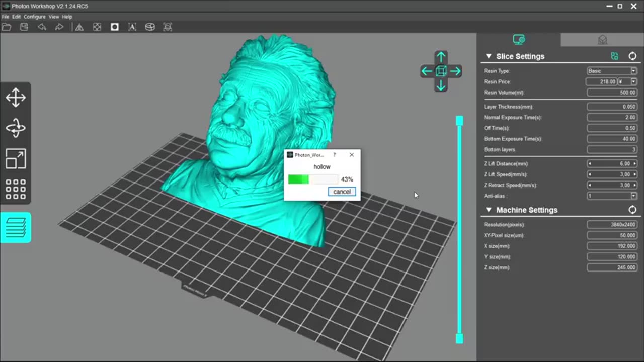644x362 pixels.
Task: Reset view with the center cube icon
Action: (x=441, y=71)
